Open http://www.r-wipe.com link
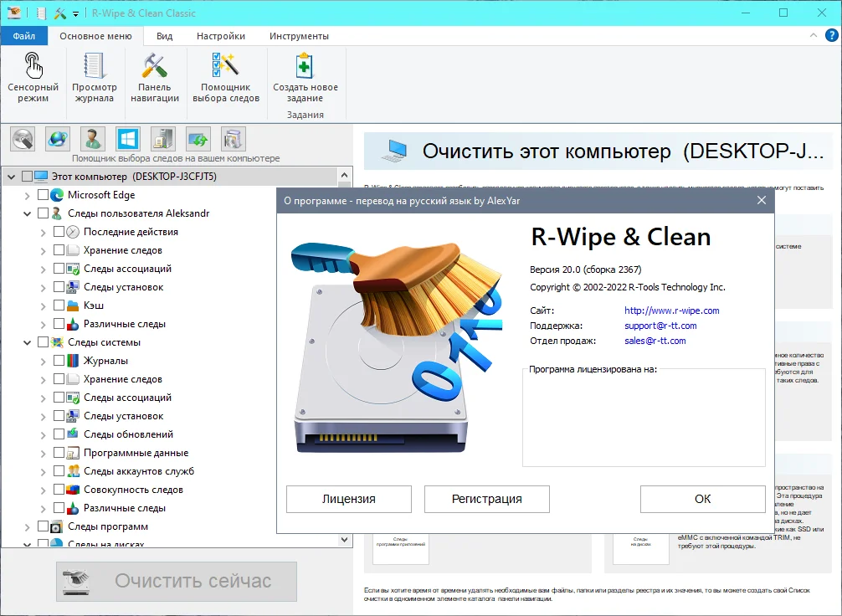This screenshot has width=842, height=616. [x=672, y=311]
